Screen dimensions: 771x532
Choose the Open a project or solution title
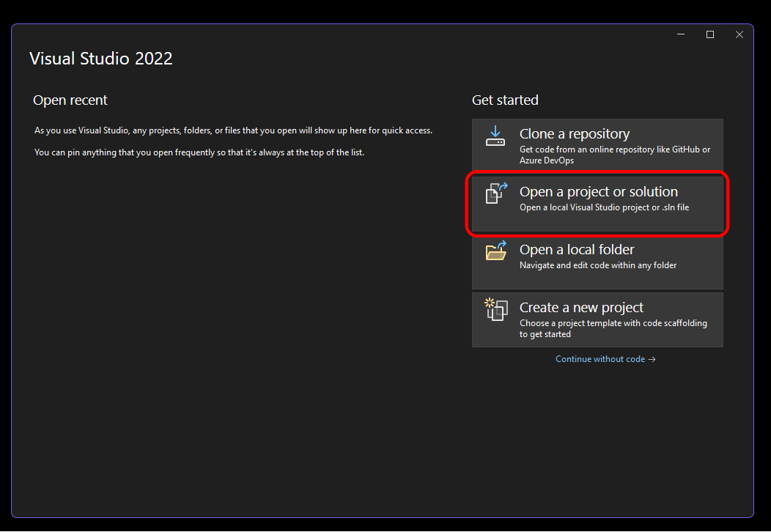tap(598, 192)
